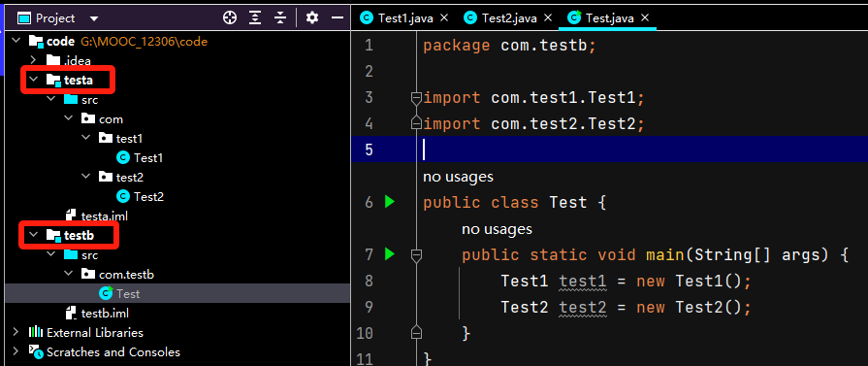868x366 pixels.
Task: Click the 'no usages' hint above main method
Action: click(497, 228)
